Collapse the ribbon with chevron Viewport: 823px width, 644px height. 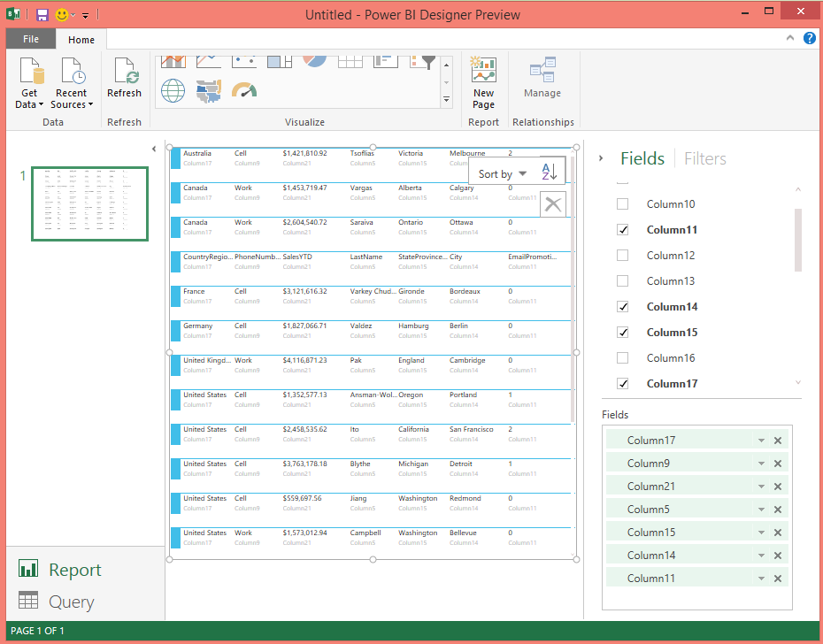click(x=790, y=38)
